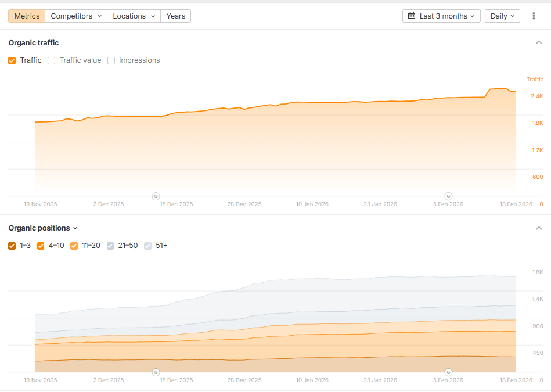Open the Daily granularity dropdown

(x=502, y=16)
